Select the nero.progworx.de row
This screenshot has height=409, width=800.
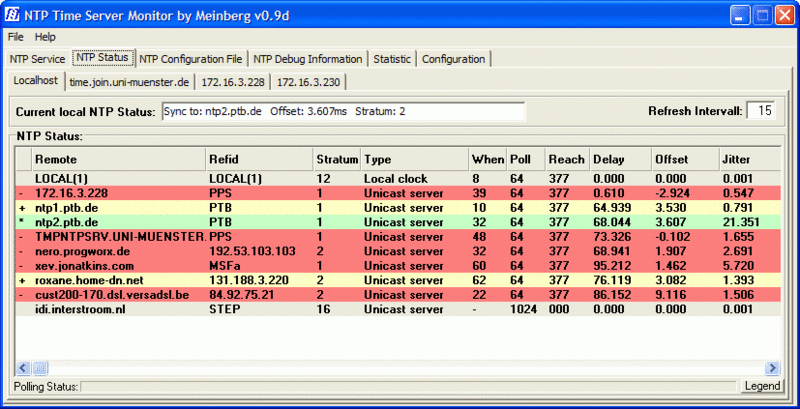pyautogui.click(x=398, y=251)
